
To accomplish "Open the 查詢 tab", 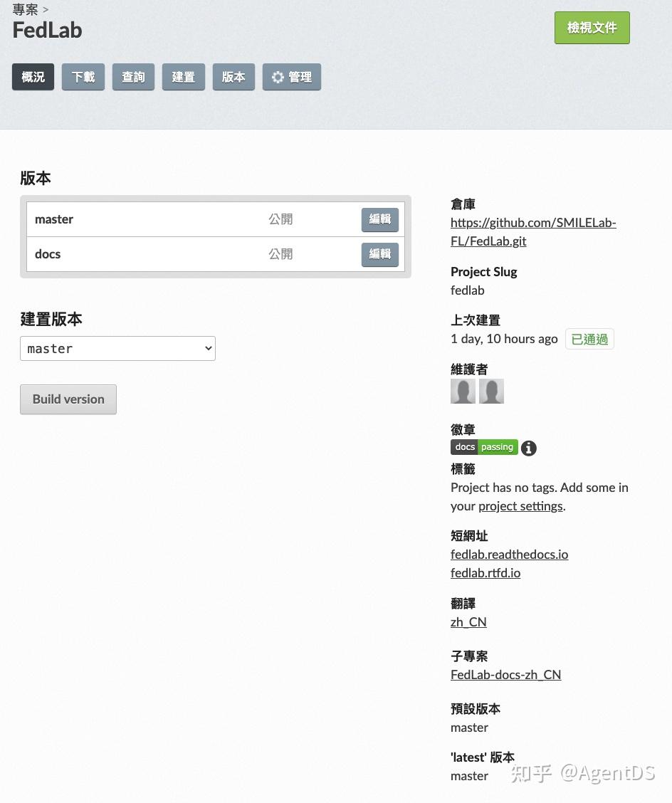I will coord(133,77).
